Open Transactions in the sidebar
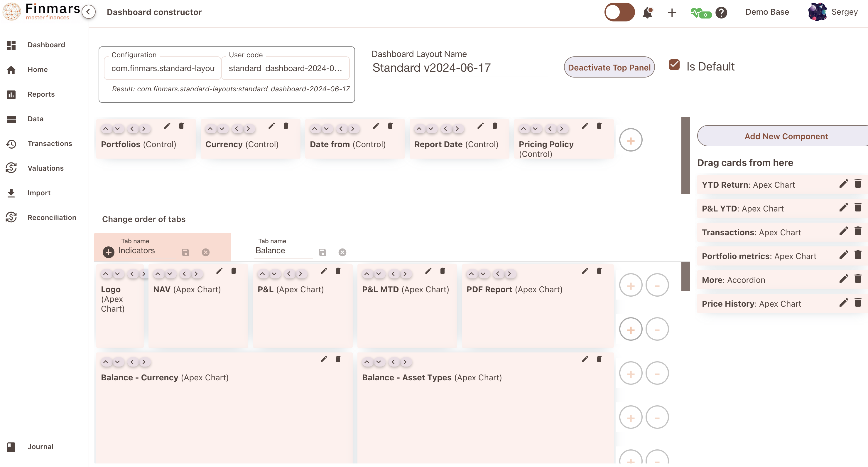Viewport: 868px width, 467px height. [x=50, y=144]
